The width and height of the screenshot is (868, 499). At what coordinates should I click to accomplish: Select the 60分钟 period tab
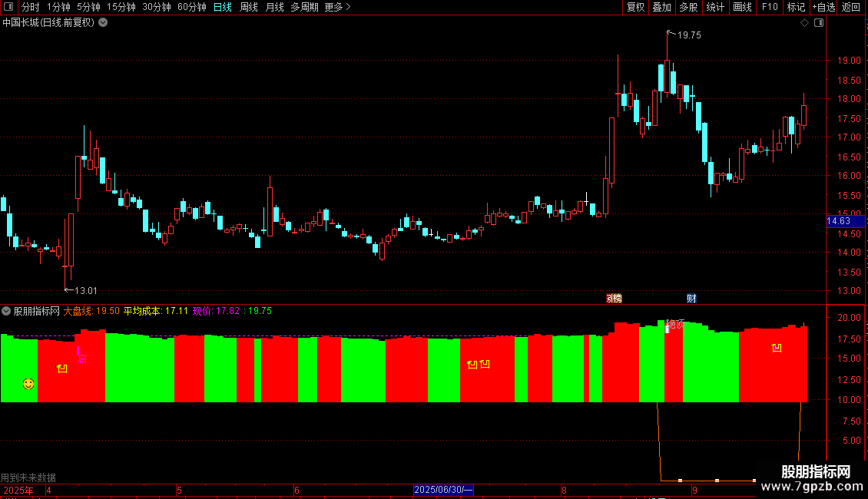(x=191, y=7)
